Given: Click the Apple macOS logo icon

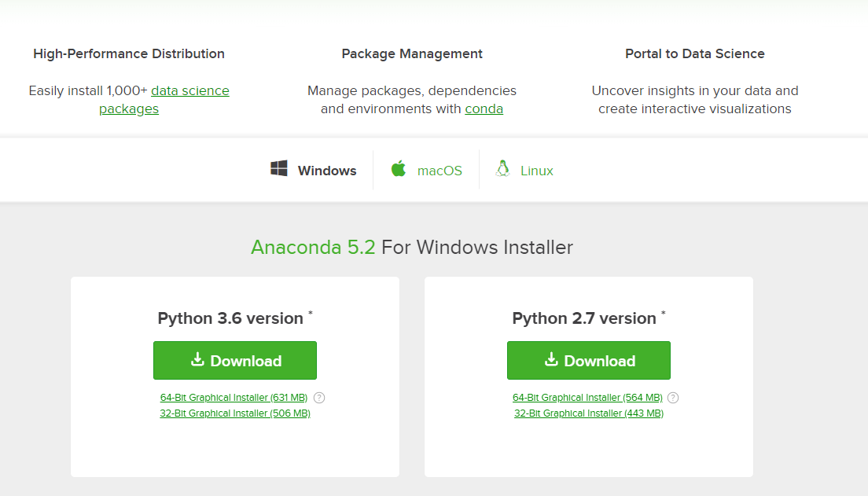Looking at the screenshot, I should (x=399, y=168).
